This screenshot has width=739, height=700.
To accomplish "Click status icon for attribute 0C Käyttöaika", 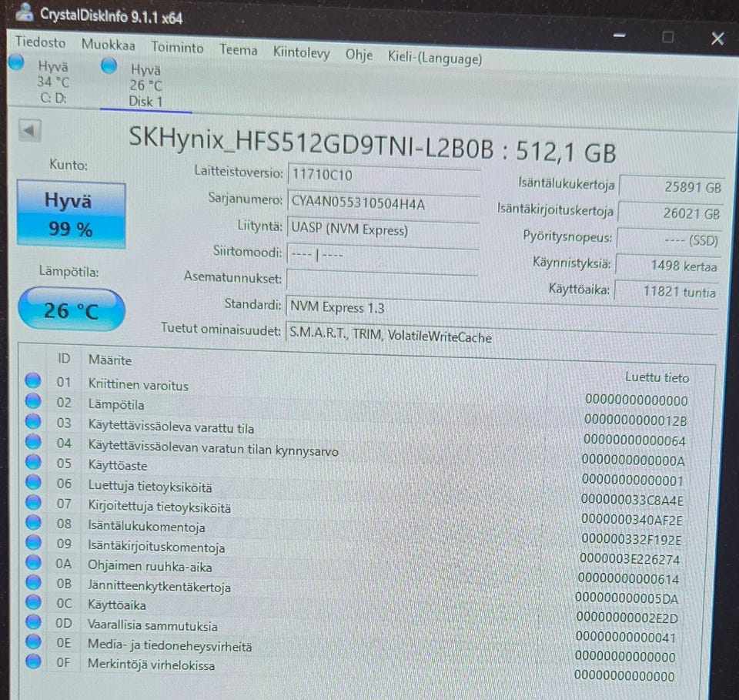I will (33, 602).
